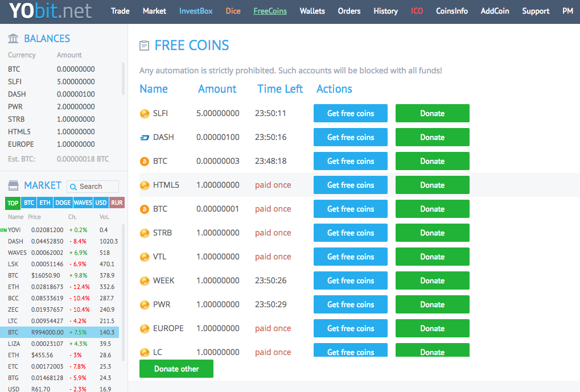Get free coins for WEEK

[x=350, y=280]
